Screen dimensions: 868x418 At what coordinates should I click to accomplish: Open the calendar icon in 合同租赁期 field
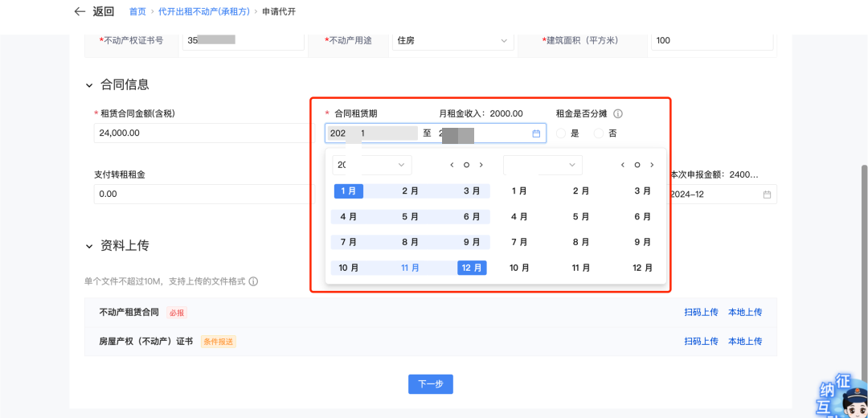[x=536, y=133]
